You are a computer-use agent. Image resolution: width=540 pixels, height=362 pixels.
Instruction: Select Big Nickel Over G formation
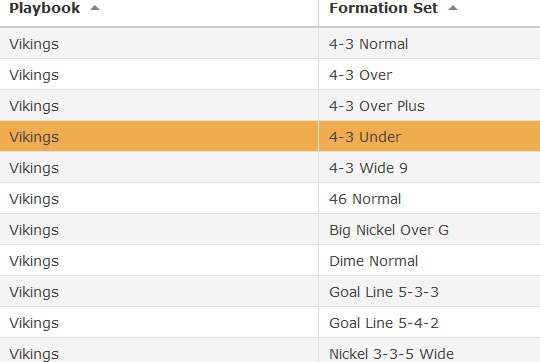(389, 230)
